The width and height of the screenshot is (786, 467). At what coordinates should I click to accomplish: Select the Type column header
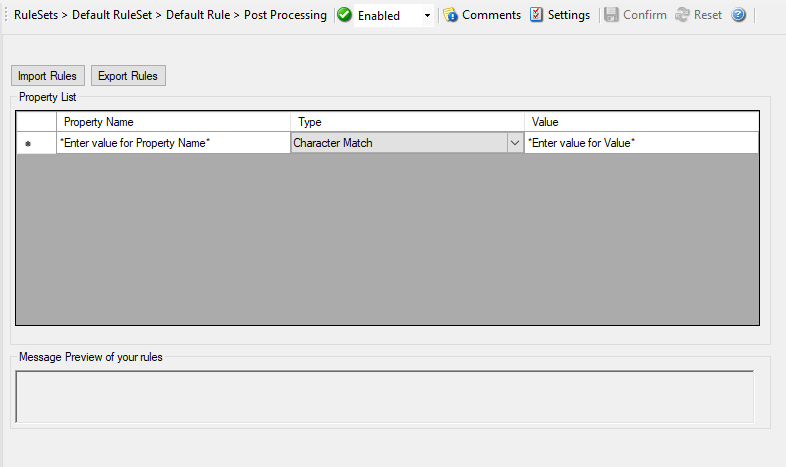[x=407, y=122]
